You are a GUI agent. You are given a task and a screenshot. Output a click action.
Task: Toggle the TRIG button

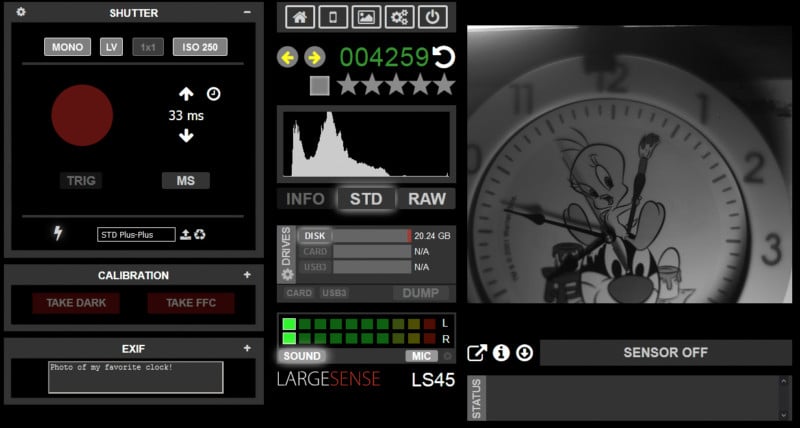point(81,181)
